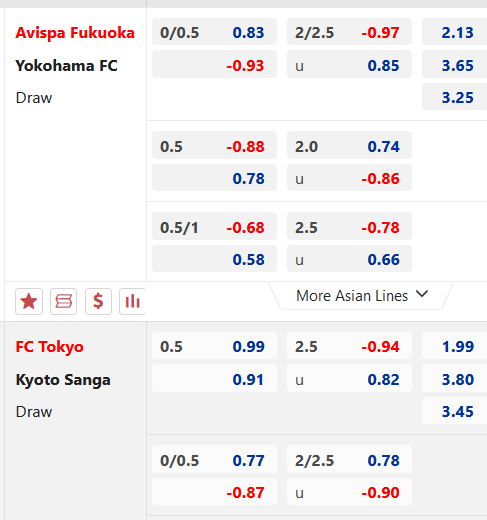This screenshot has height=520, width=487.
Task: Click the dollar sign icon
Action: [98, 301]
